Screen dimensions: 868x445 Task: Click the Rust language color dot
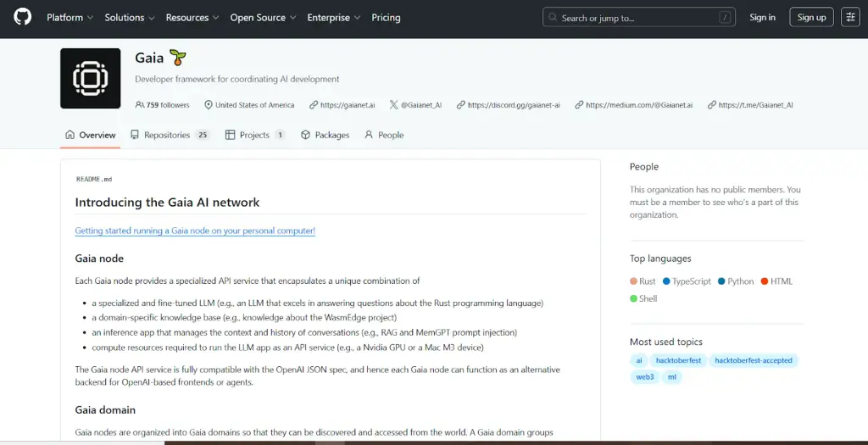(x=633, y=281)
